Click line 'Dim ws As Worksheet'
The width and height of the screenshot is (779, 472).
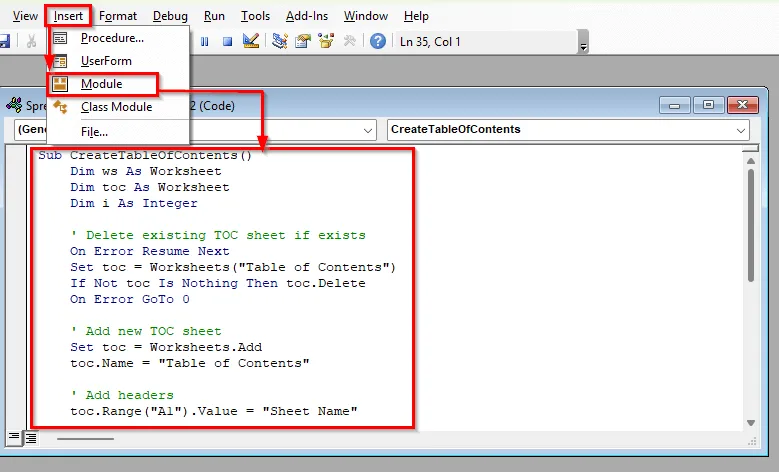(146, 171)
